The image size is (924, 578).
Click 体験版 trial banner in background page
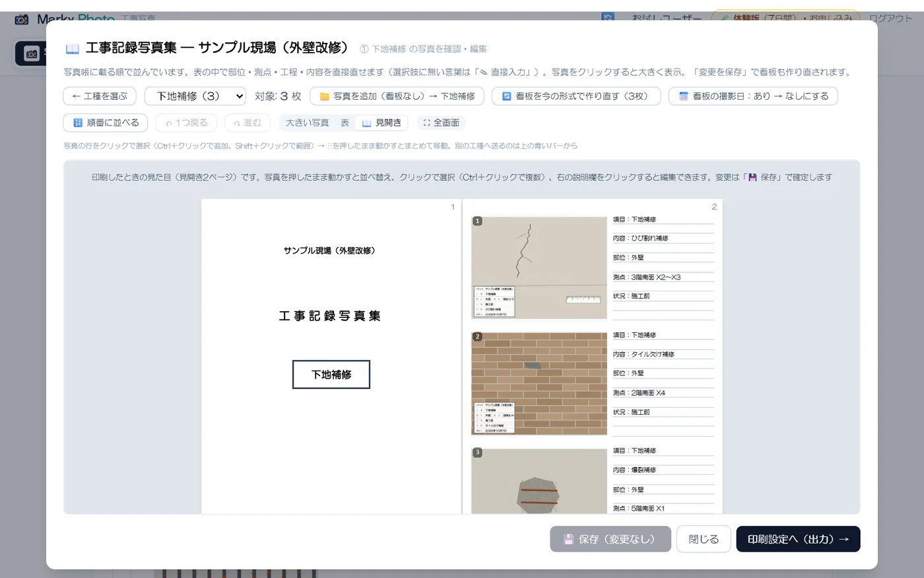(785, 17)
